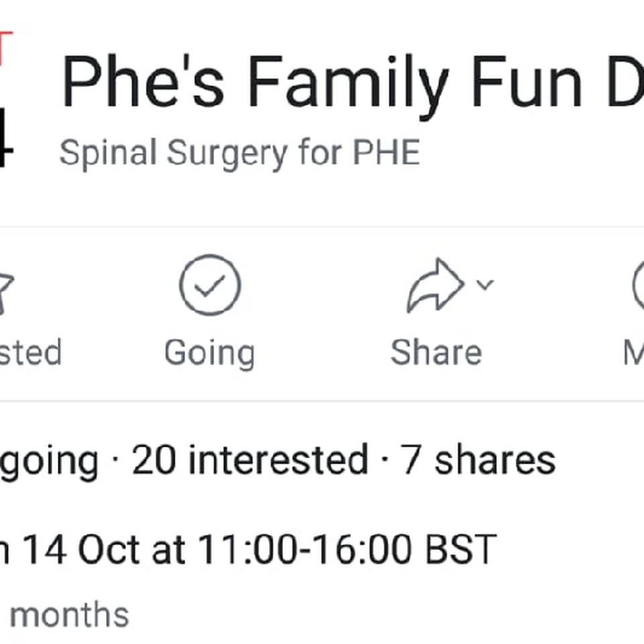Viewport: 644px width, 644px height.
Task: Click the red month text on calendar badge
Action: (6, 48)
